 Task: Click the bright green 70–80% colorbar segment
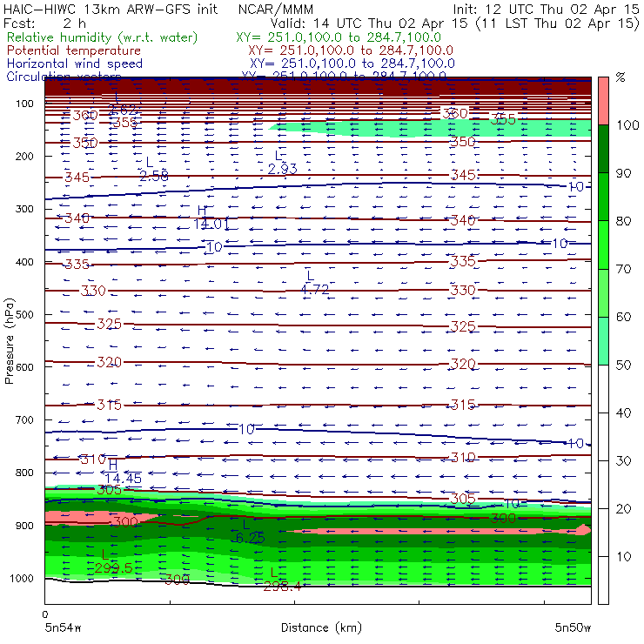click(603, 245)
